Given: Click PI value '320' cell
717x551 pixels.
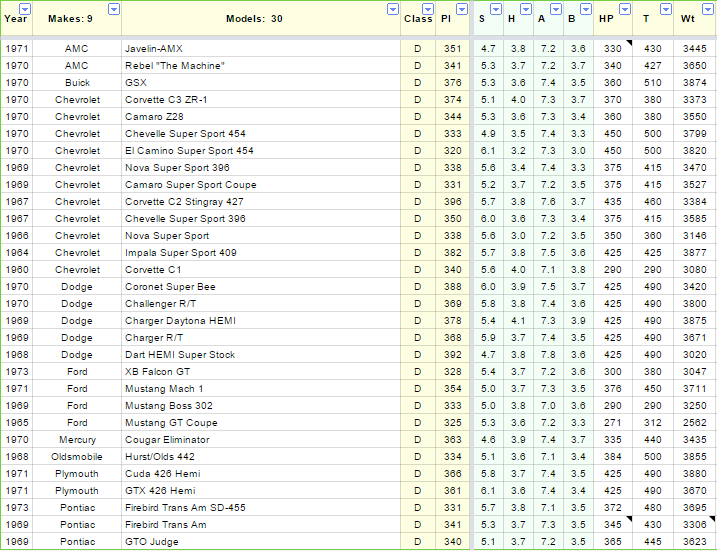Looking at the screenshot, I should click(452, 150).
